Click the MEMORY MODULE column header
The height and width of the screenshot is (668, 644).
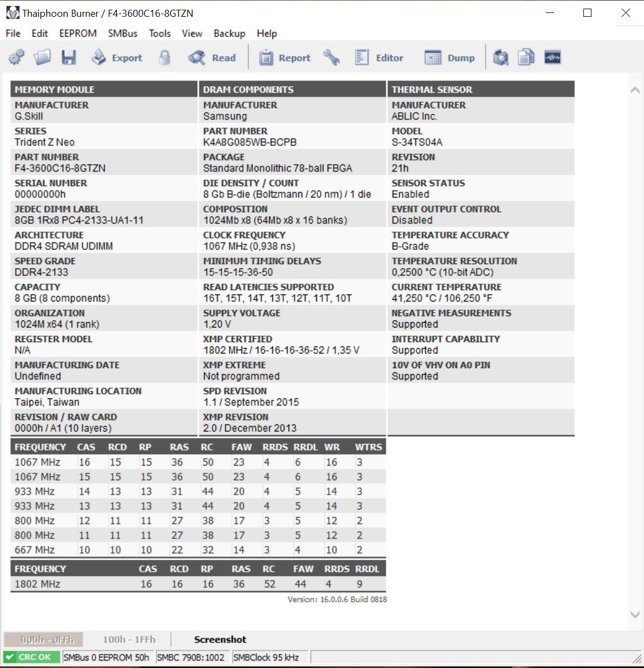(104, 89)
